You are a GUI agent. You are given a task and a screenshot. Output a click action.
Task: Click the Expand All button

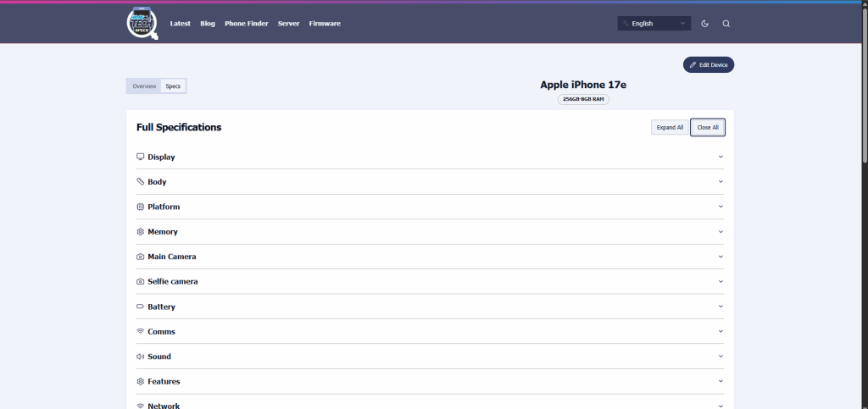(670, 127)
